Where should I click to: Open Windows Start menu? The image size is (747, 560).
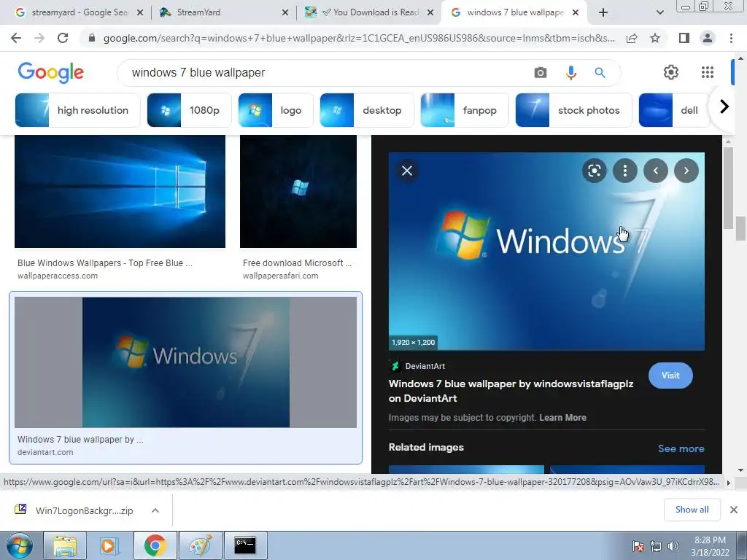coord(19,545)
